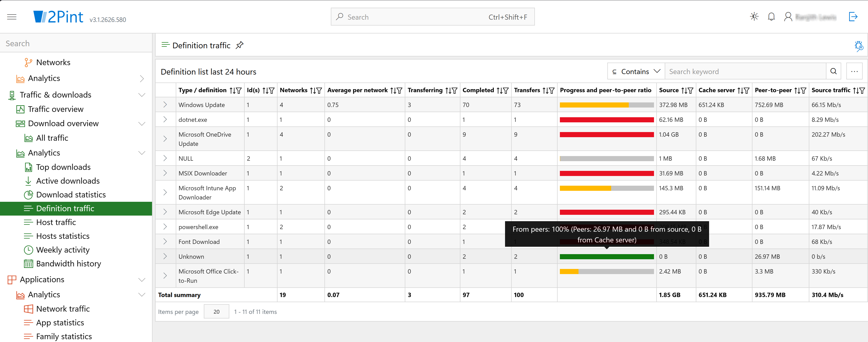Toggle the light/dark theme sun icon
868x342 pixels.
(754, 17)
